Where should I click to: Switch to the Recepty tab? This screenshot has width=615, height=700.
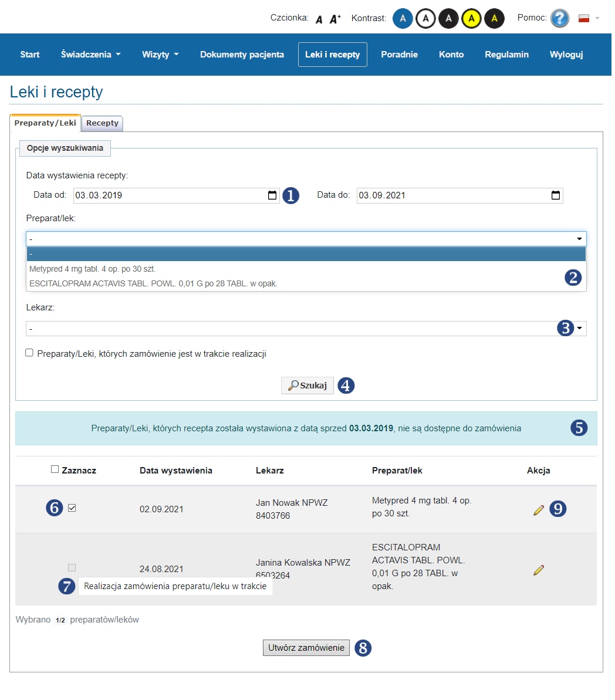click(102, 123)
